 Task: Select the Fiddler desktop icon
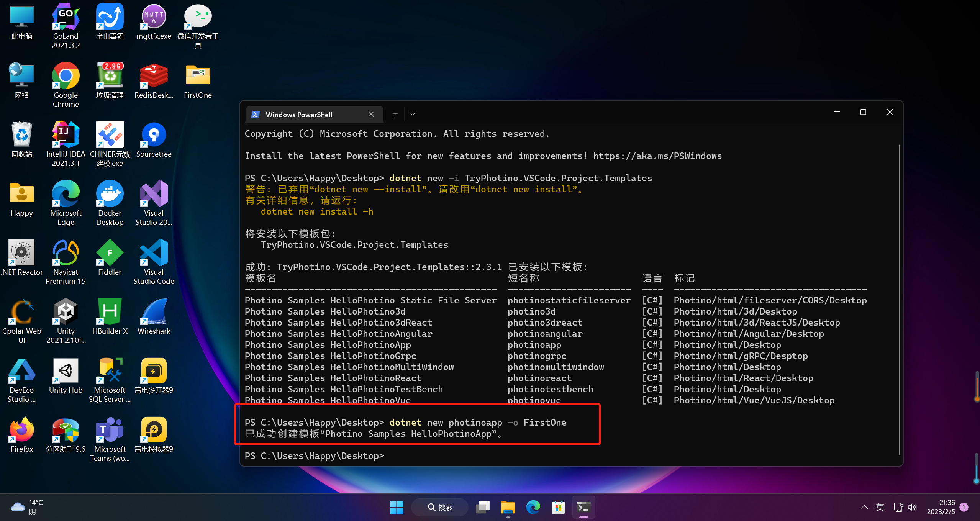pyautogui.click(x=110, y=253)
